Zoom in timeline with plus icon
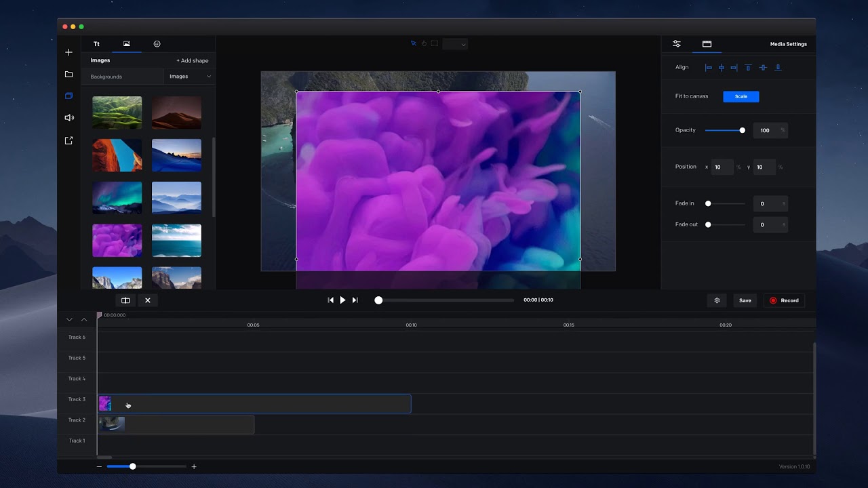The width and height of the screenshot is (868, 488). coord(194,466)
